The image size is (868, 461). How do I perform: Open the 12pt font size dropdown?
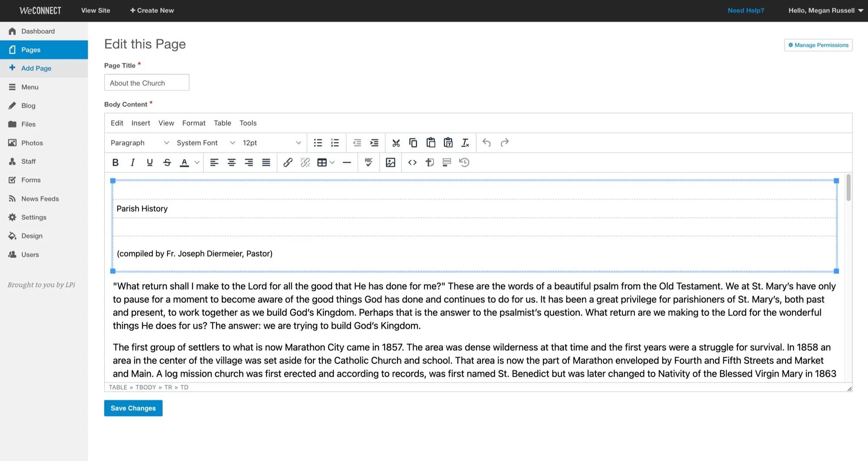[272, 143]
